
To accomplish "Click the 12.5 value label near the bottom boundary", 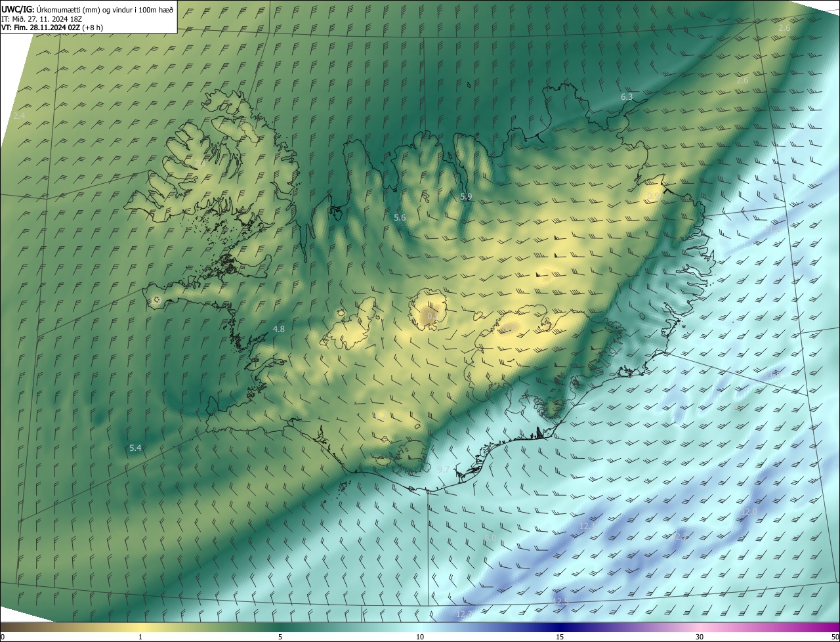I will coord(560,601).
